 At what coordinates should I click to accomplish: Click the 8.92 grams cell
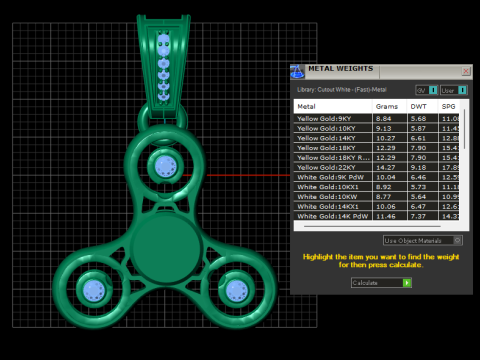pyautogui.click(x=389, y=187)
